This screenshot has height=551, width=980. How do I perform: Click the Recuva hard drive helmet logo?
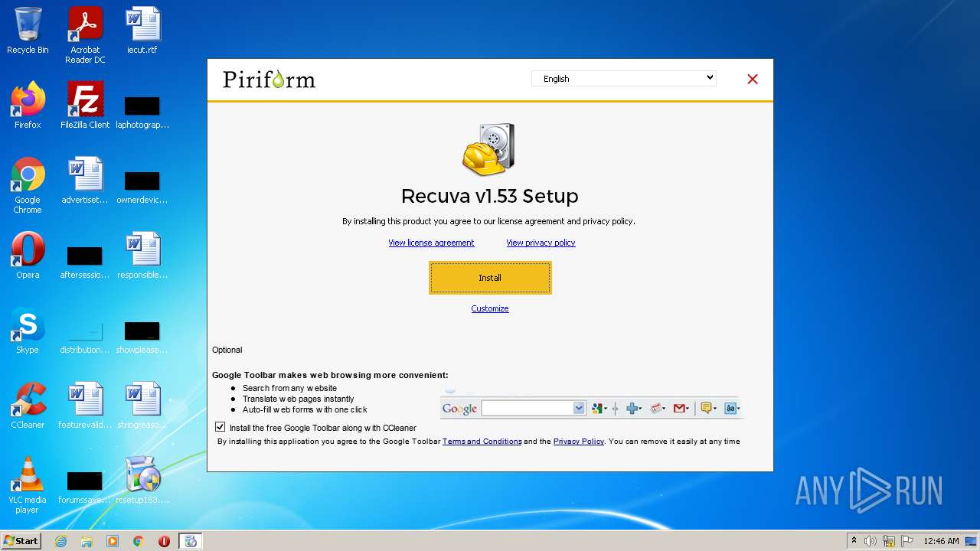489,149
